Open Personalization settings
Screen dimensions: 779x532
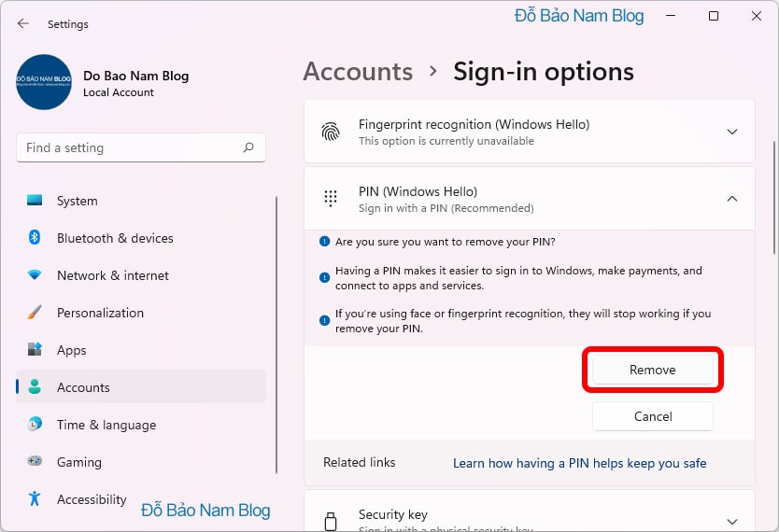point(141,313)
